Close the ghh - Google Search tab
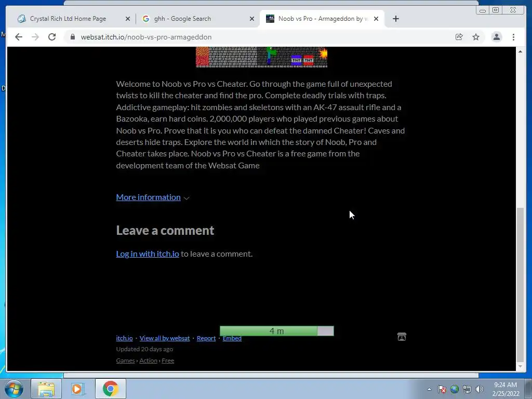This screenshot has width=532, height=399. point(252,19)
